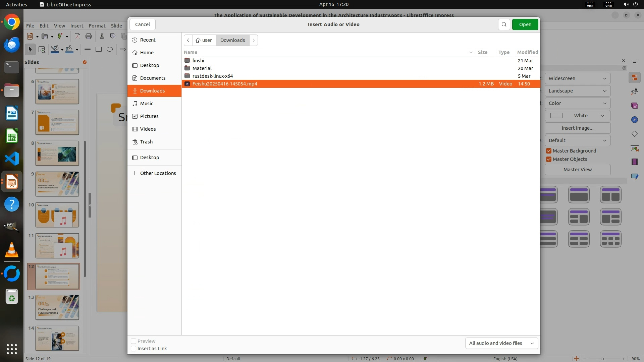Viewport: 644px width, 362px height.
Task: Click the Export as PDF icon
Action: point(77,36)
